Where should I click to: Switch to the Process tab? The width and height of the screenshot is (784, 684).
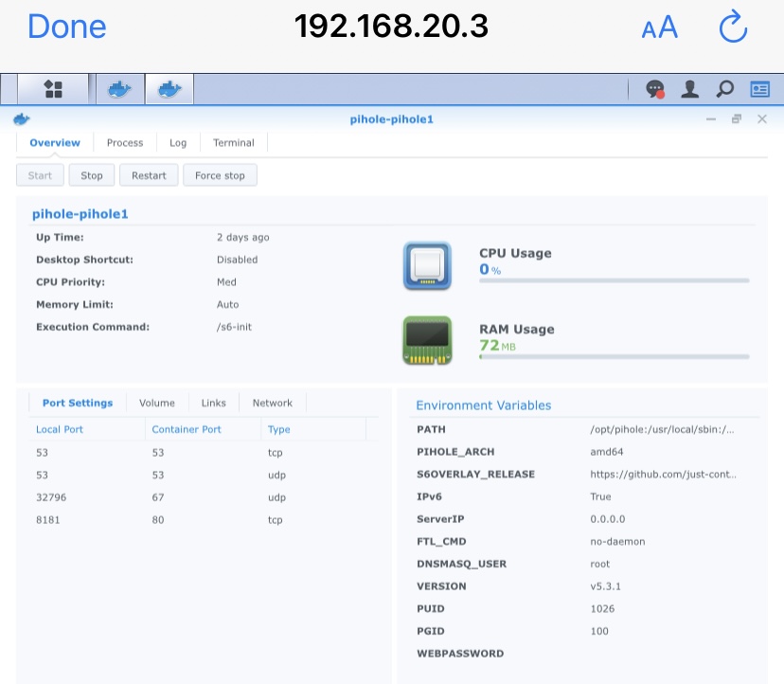pyautogui.click(x=125, y=143)
